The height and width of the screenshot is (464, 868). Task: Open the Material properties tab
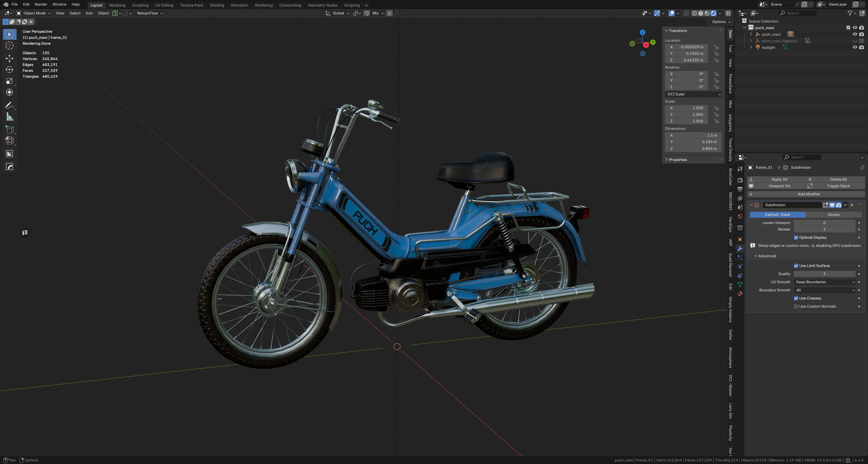740,294
